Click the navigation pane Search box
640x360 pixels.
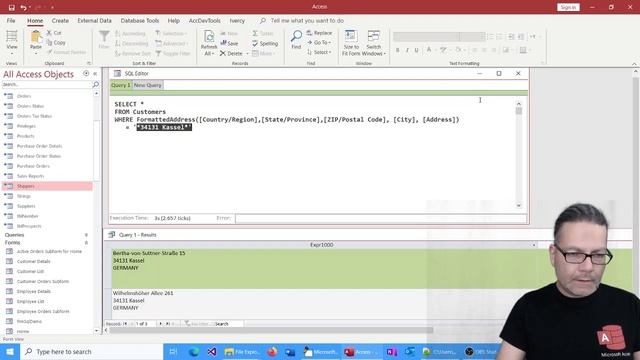pos(47,84)
